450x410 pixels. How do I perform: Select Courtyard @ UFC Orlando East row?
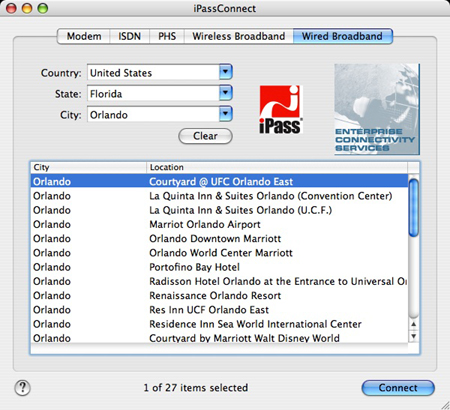(x=219, y=181)
